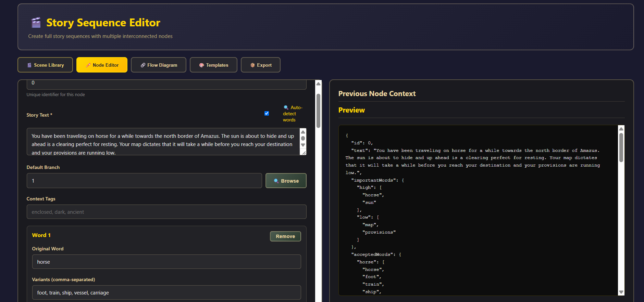Open the Templates tab
The height and width of the screenshot is (302, 644).
[213, 65]
